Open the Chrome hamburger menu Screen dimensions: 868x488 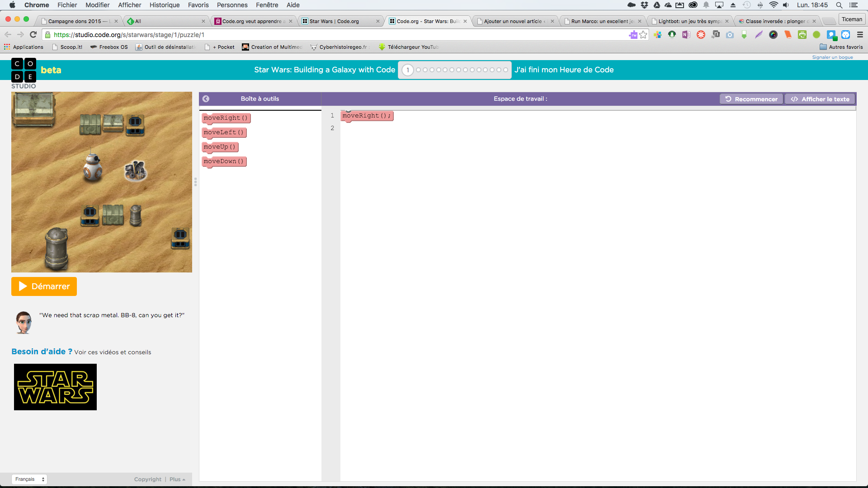[860, 35]
